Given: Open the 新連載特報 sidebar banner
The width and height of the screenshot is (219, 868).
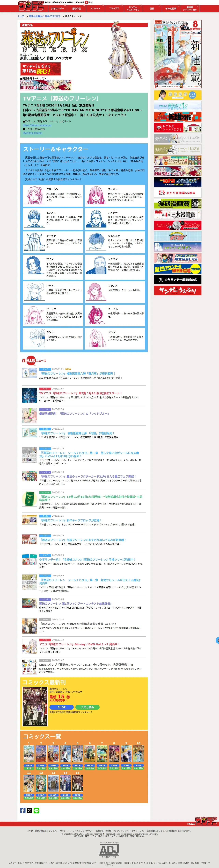Looking at the screenshot, I should [178, 117].
